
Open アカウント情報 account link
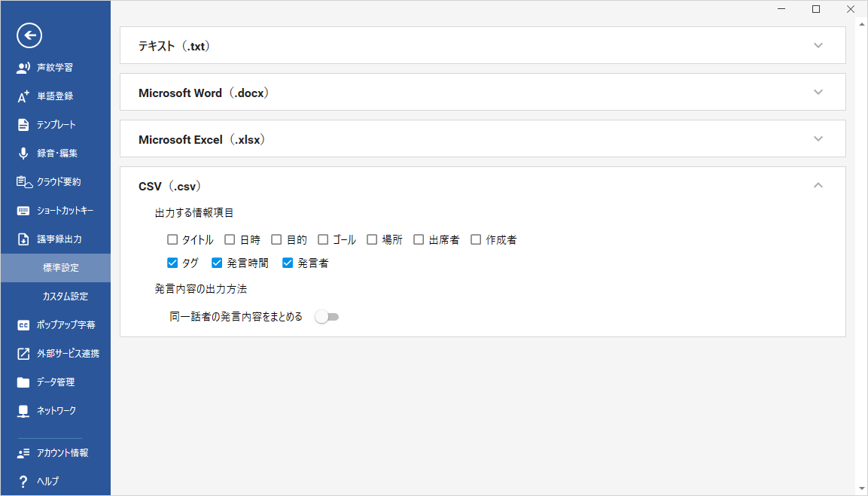coord(56,453)
